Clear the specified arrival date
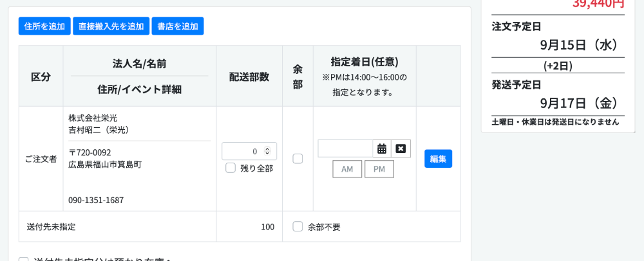The image size is (644, 261). pos(401,148)
